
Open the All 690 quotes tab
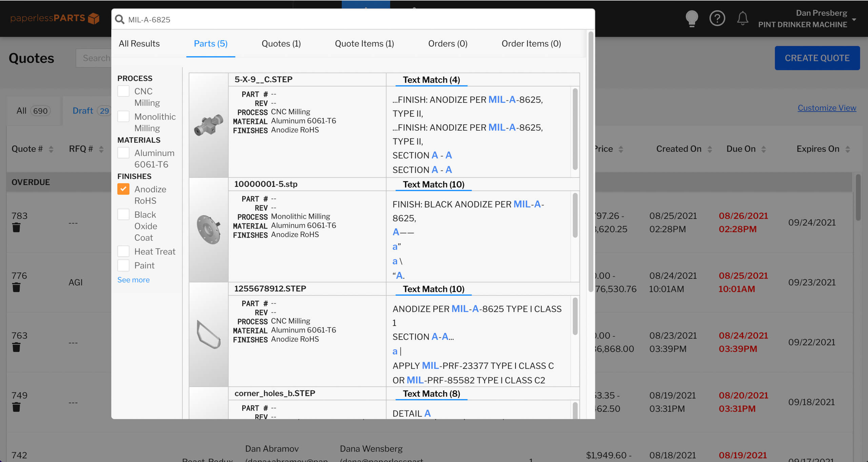click(x=34, y=111)
